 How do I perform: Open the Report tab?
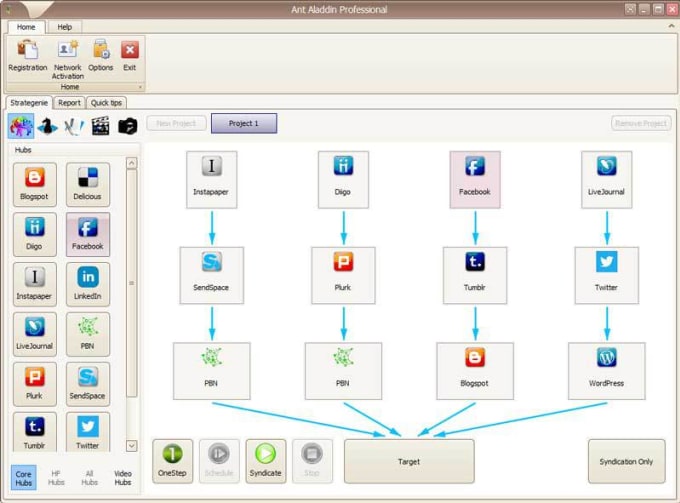(x=69, y=103)
